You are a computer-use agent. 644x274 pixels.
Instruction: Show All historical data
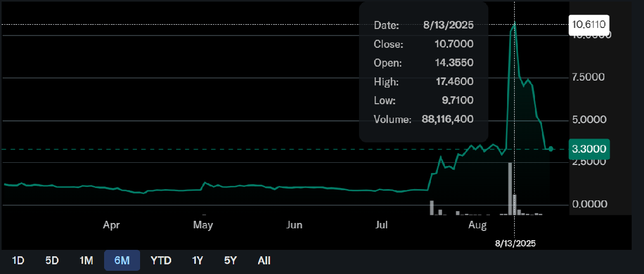click(x=264, y=261)
